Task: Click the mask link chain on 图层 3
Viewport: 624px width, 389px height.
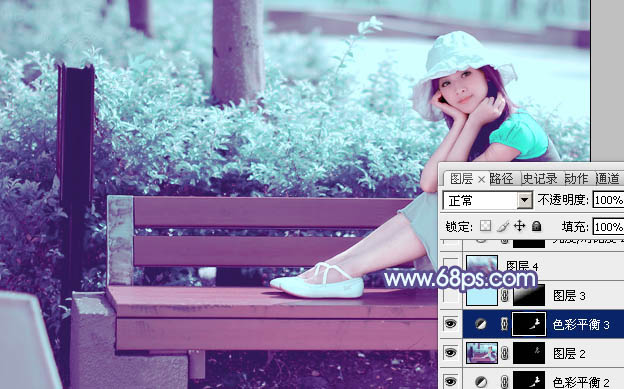Action: tap(505, 295)
